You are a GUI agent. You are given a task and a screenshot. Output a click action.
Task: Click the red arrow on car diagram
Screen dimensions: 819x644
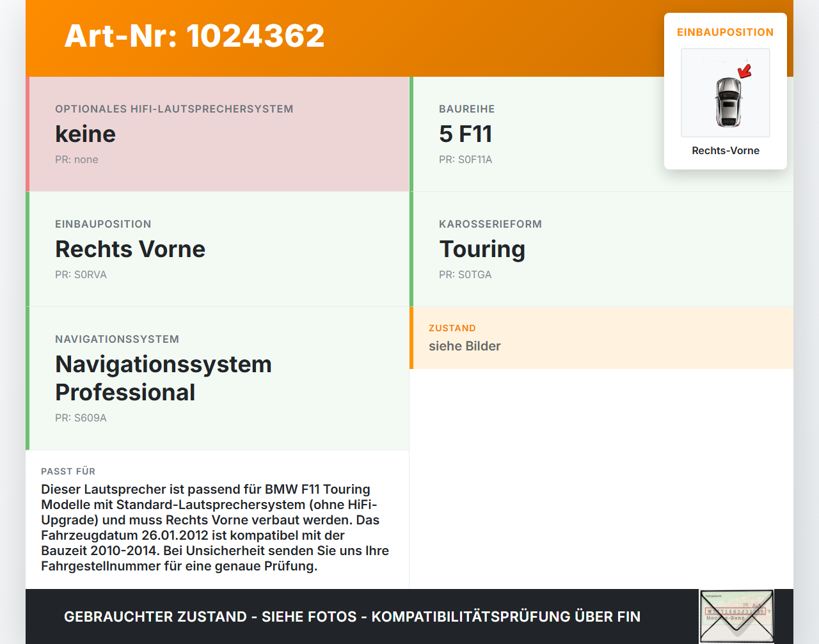coord(745,70)
